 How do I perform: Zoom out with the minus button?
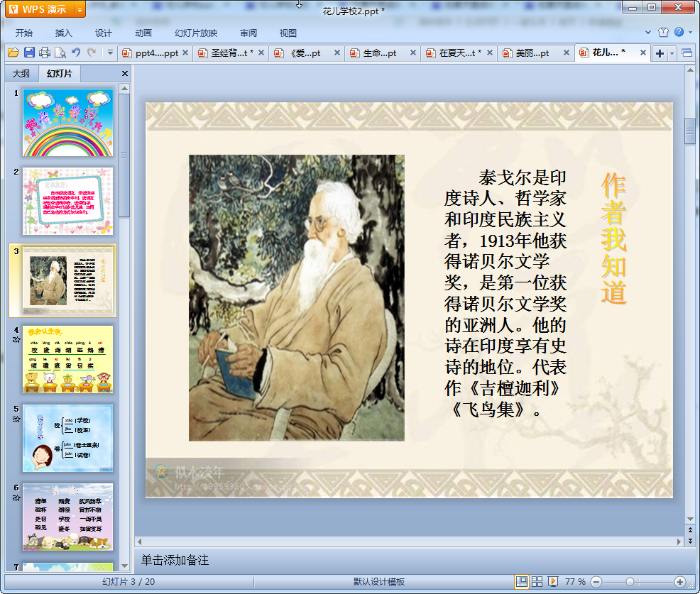click(596, 581)
